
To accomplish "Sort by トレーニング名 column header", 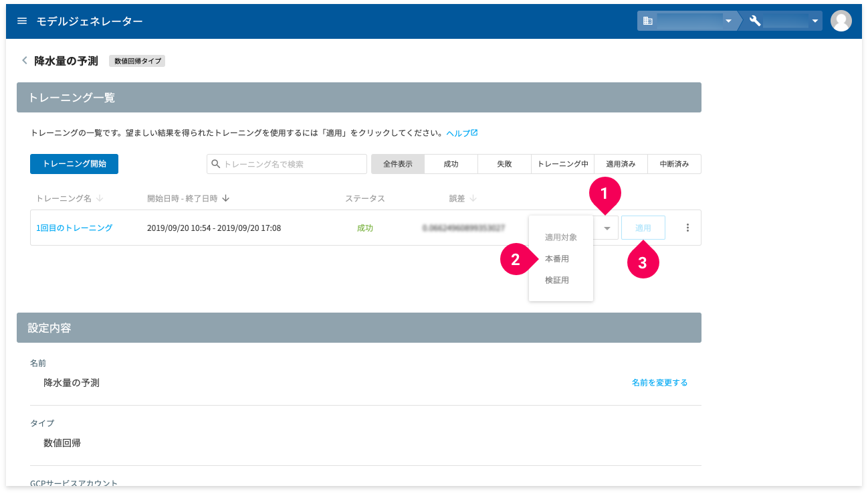I will pos(70,198).
